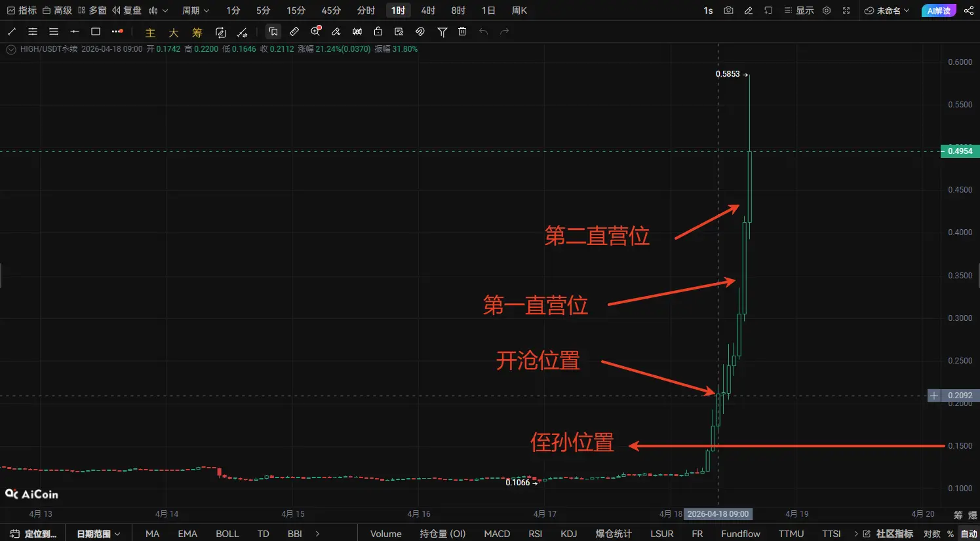Toggle the BOLL indicator
This screenshot has height=541, width=980.
[227, 534]
